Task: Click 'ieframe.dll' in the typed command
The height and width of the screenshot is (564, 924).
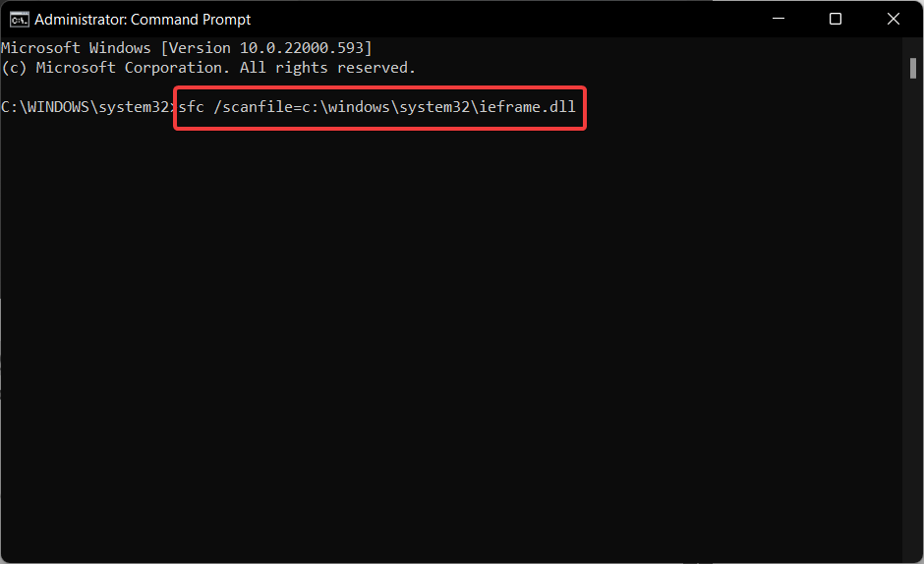Action: (x=527, y=107)
